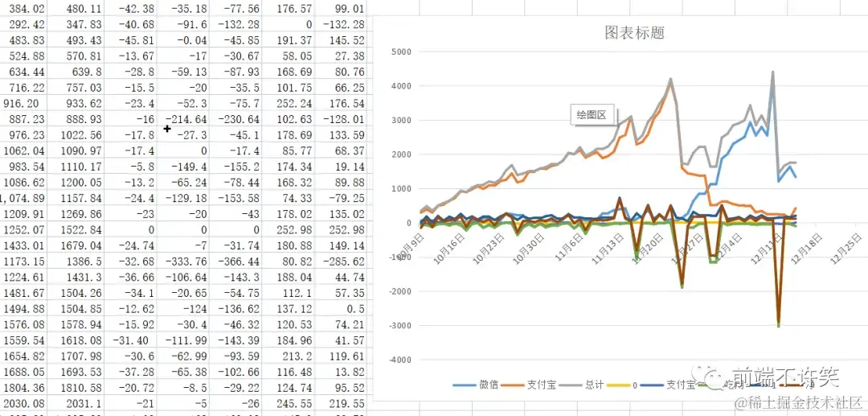Select the cell containing 101.75

pyautogui.click(x=290, y=88)
